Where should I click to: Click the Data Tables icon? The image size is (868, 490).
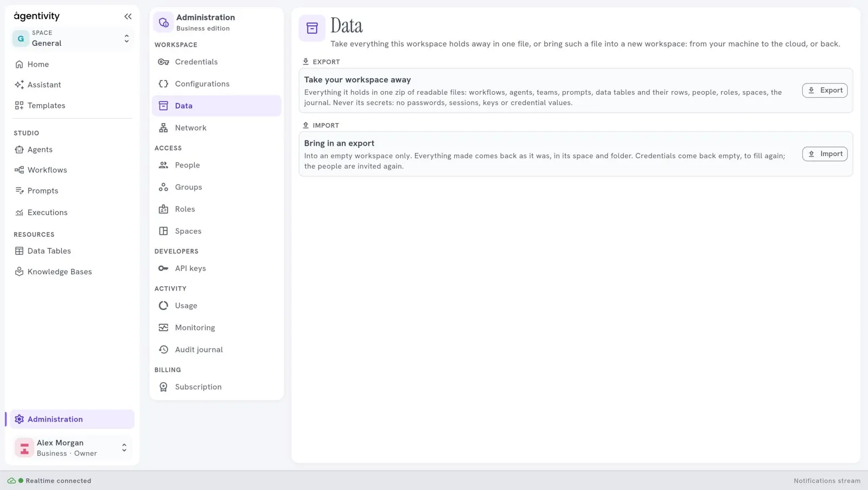[19, 251]
